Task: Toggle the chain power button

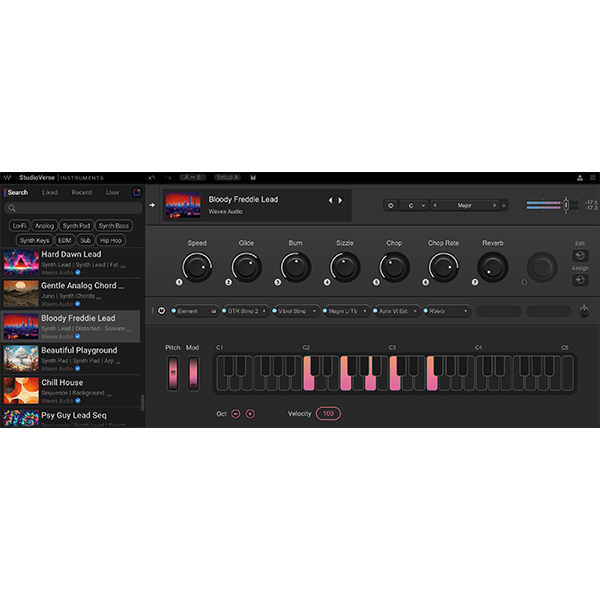Action: [161, 311]
